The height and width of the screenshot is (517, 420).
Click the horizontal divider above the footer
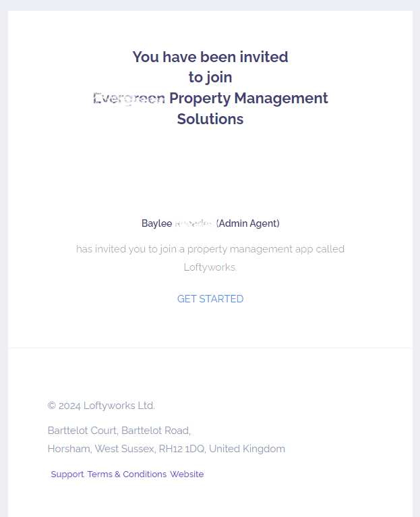210,348
